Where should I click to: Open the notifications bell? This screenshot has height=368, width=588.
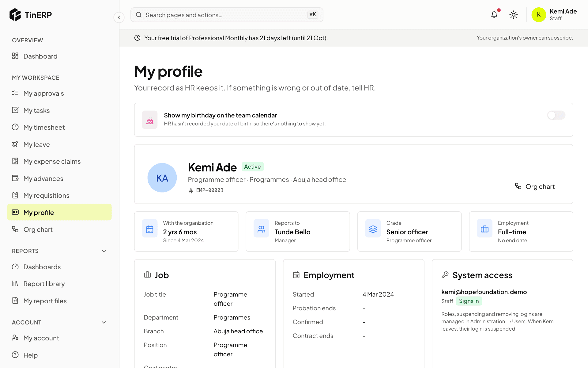[x=494, y=15]
